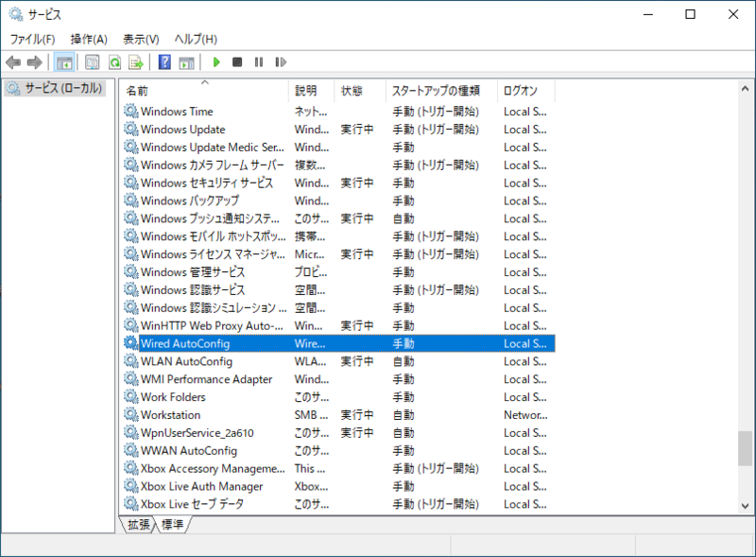Restart the service with restart icon
Image resolution: width=756 pixels, height=557 pixels.
coord(281,62)
